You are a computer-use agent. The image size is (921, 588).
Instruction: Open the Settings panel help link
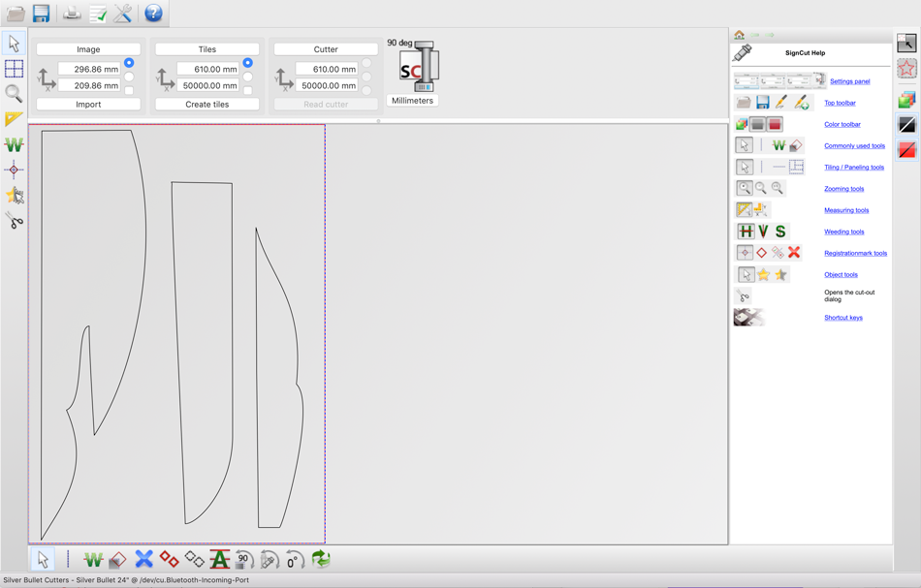850,81
